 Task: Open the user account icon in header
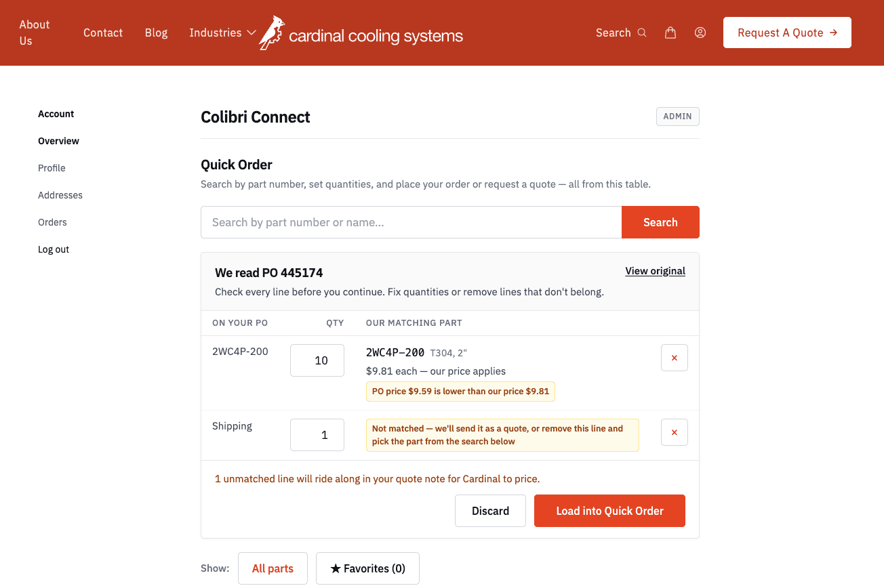click(700, 33)
